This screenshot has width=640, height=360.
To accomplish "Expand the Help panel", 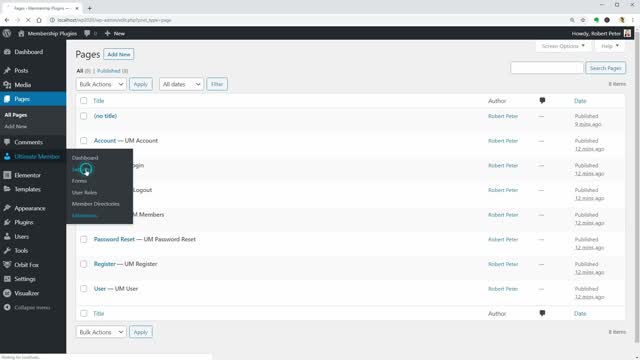I will click(x=610, y=46).
